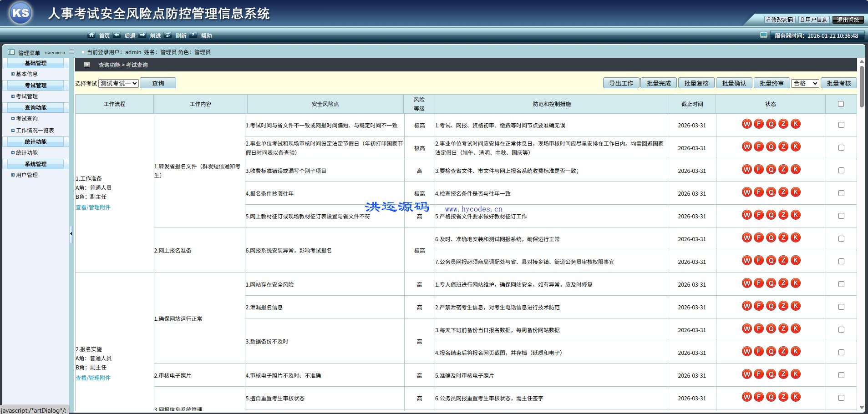This screenshot has height=414, width=868.
Task: Check the checkbox for the first risk point row
Action: 841,124
